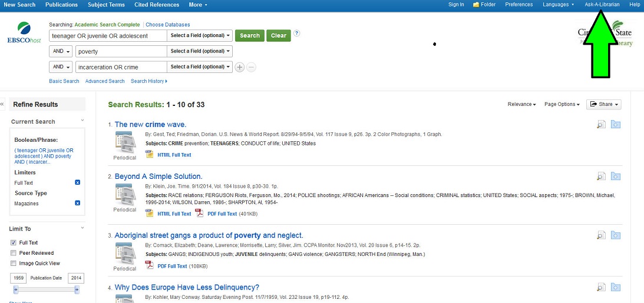
Task: Enable Image Quick View checkbox
Action: (x=14, y=263)
